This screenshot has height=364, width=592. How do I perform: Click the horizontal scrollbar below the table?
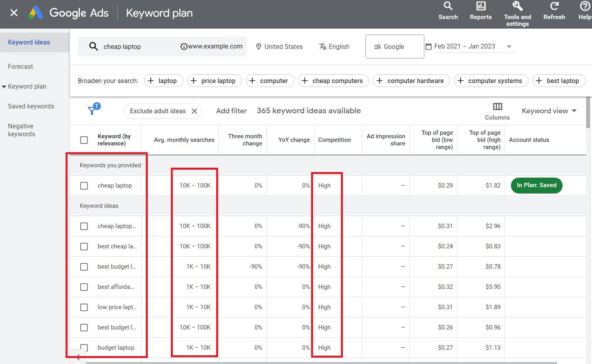pyautogui.click(x=321, y=362)
